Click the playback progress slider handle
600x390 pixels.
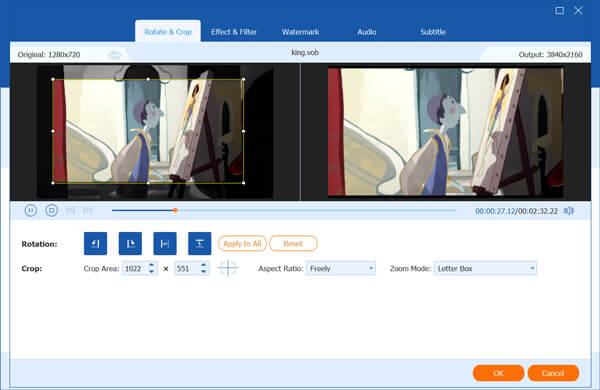click(175, 210)
